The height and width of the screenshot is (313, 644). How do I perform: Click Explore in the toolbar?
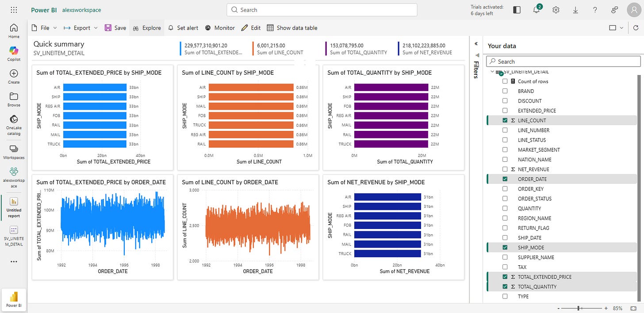[x=147, y=27]
